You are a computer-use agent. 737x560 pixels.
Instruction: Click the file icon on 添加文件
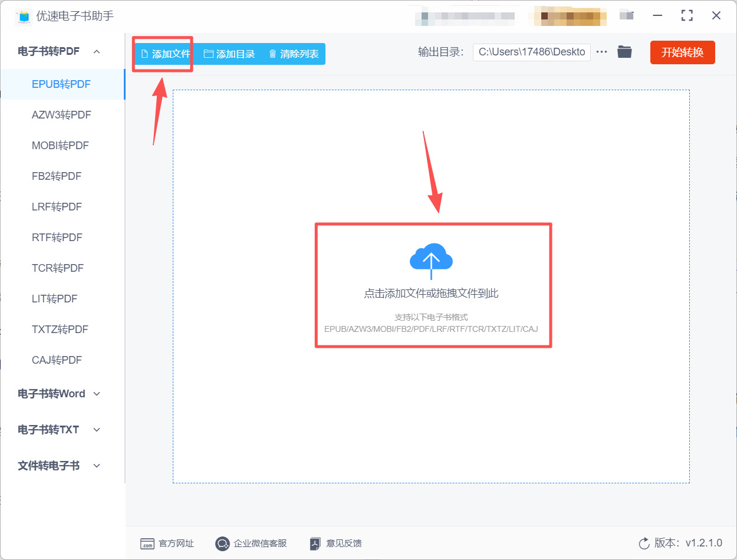(144, 54)
